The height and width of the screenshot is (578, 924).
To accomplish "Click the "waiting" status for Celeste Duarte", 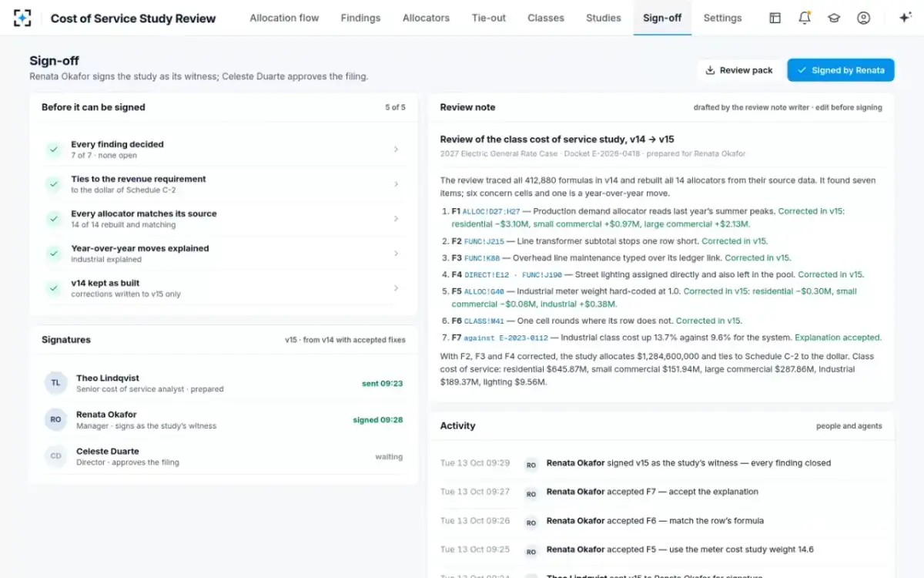I will [x=389, y=456].
